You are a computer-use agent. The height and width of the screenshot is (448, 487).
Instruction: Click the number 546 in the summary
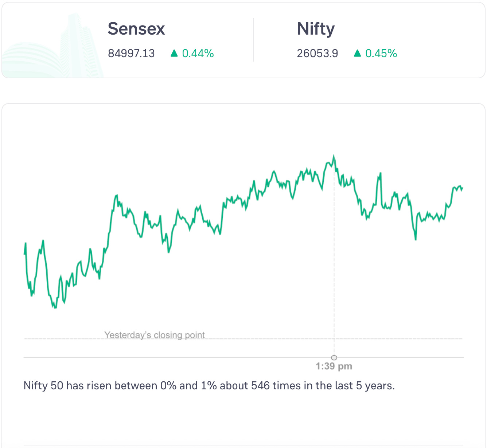coord(261,385)
